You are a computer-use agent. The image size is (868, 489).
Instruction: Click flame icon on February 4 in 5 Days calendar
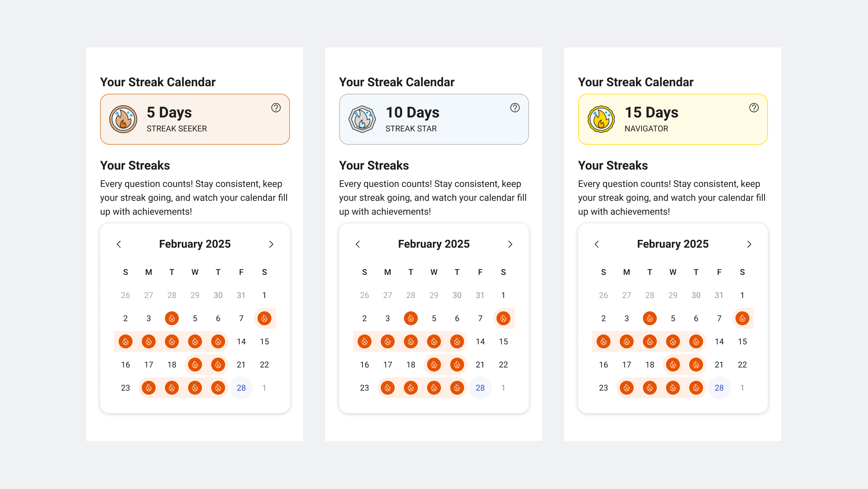click(172, 319)
